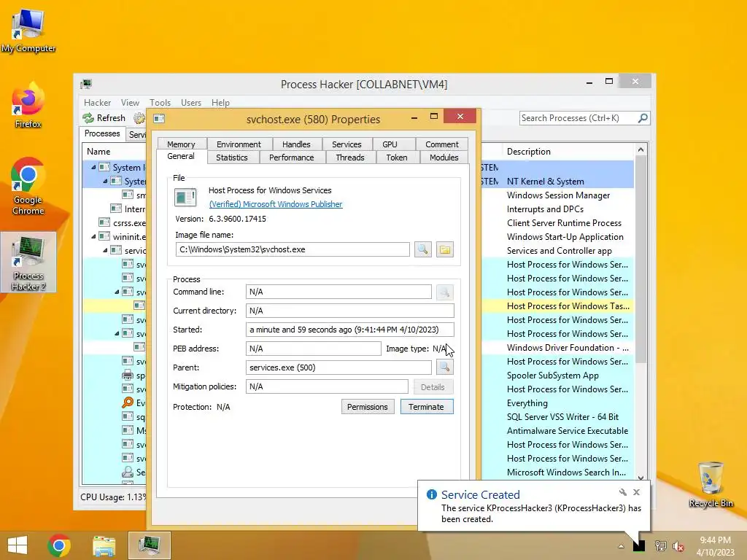Open the Users menu
This screenshot has width=747, height=560.
tap(191, 102)
